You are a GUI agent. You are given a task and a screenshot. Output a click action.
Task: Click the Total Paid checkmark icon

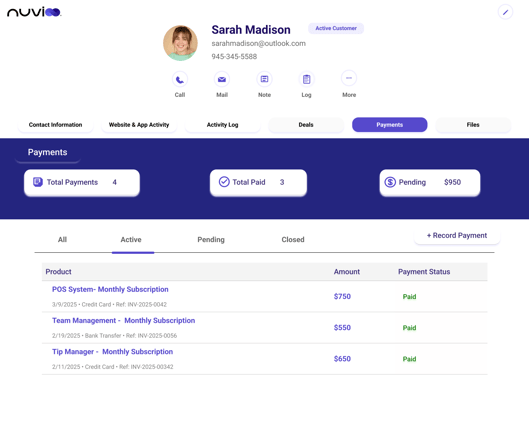click(224, 182)
